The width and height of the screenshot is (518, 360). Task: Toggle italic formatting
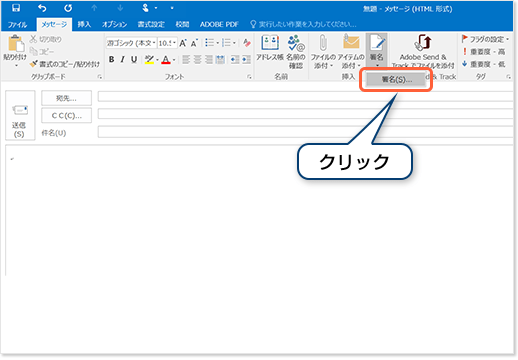click(123, 59)
